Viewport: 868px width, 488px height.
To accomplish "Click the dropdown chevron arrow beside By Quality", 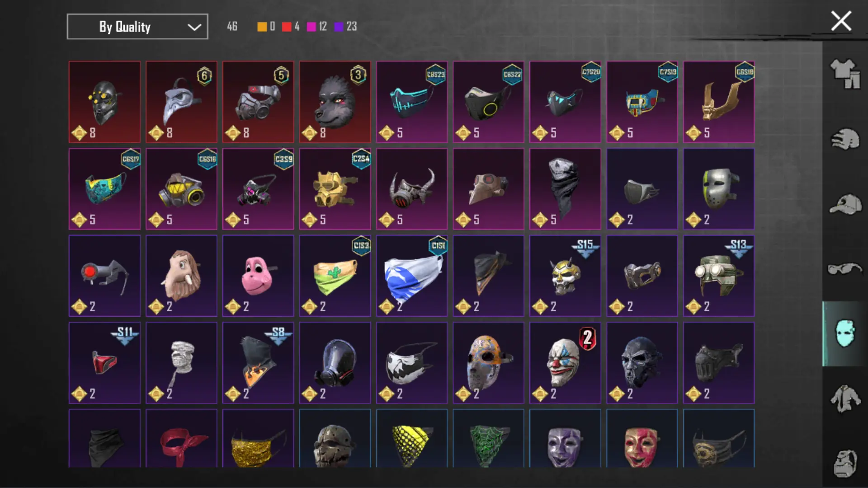I will 194,27.
